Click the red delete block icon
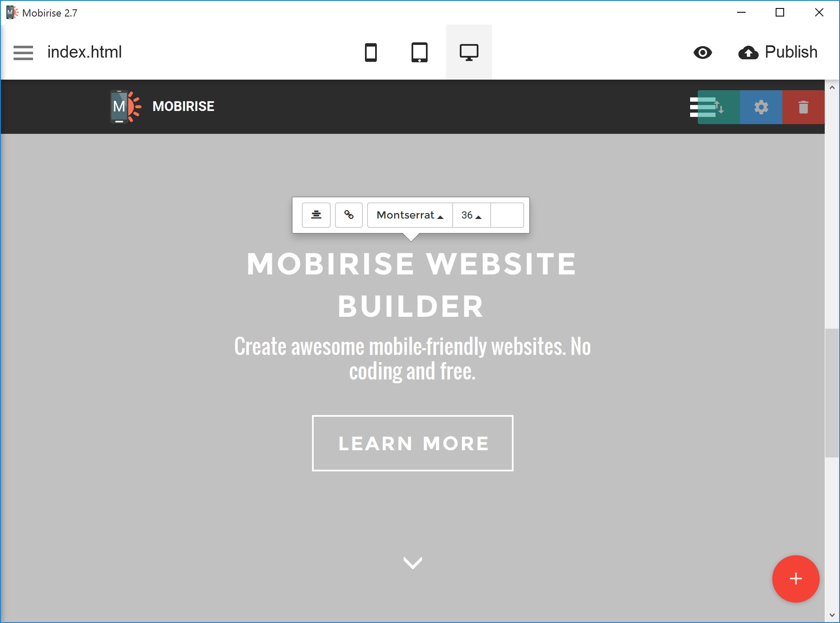Viewport: 840px width, 623px height. [x=803, y=107]
